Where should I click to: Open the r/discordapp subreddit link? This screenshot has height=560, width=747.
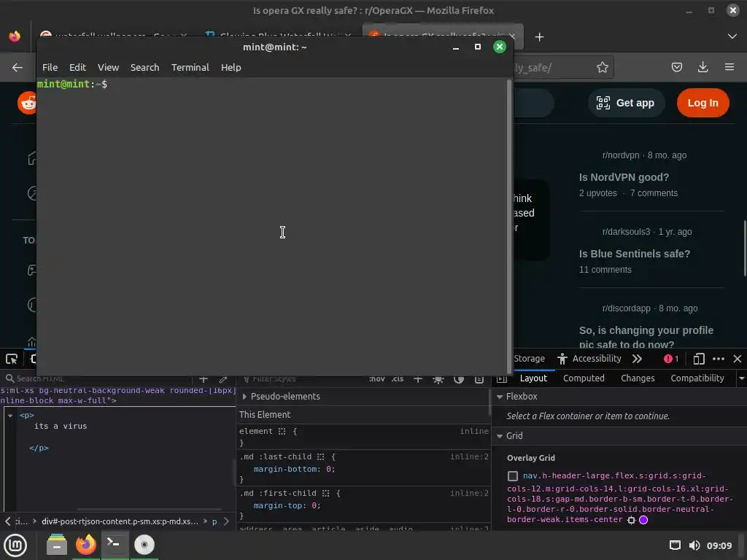coord(626,308)
